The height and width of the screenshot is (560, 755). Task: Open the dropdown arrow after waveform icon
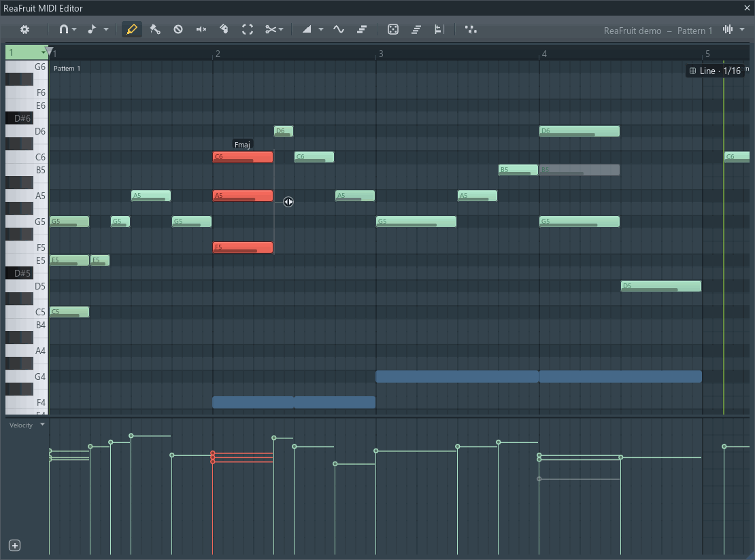click(x=742, y=29)
